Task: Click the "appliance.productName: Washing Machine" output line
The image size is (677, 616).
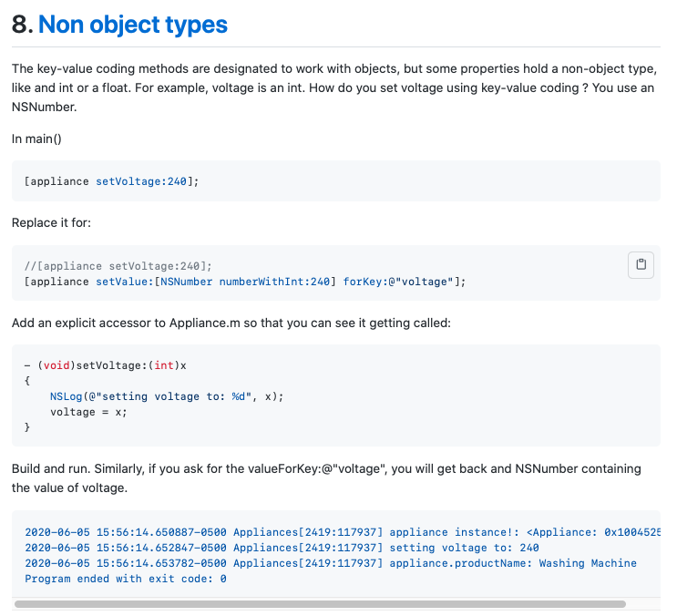Action: click(331, 563)
